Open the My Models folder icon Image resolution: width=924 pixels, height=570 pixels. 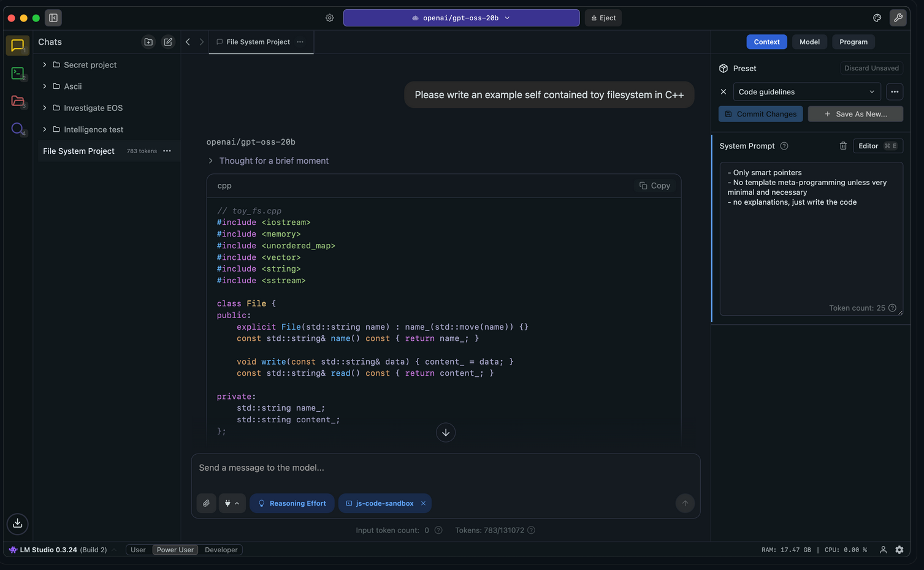point(17,101)
